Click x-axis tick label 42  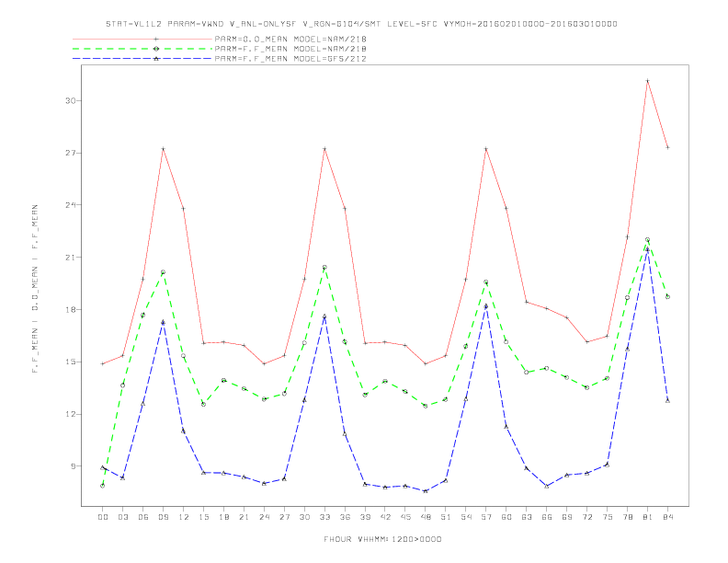click(x=385, y=517)
